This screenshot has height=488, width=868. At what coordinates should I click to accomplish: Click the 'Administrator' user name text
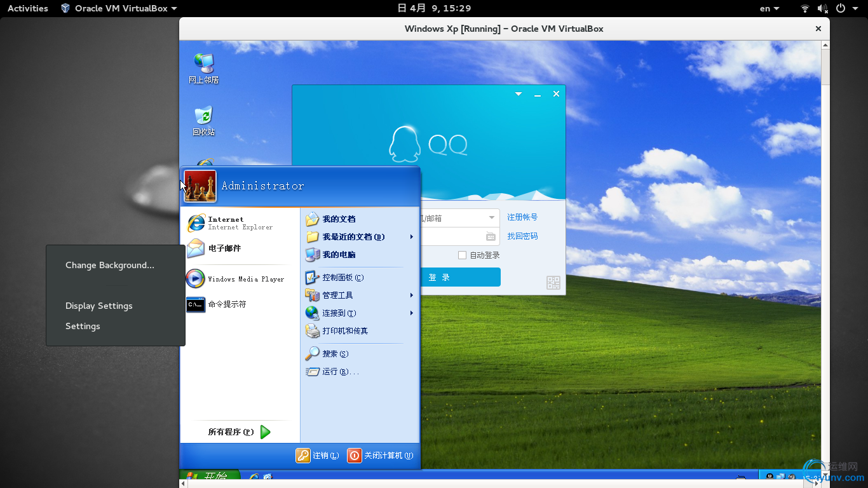click(262, 186)
